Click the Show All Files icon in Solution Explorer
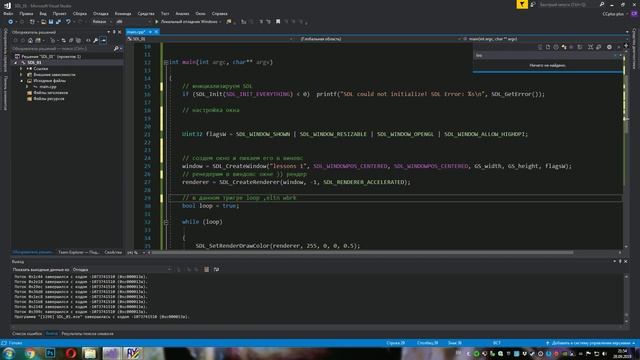 (x=78, y=40)
